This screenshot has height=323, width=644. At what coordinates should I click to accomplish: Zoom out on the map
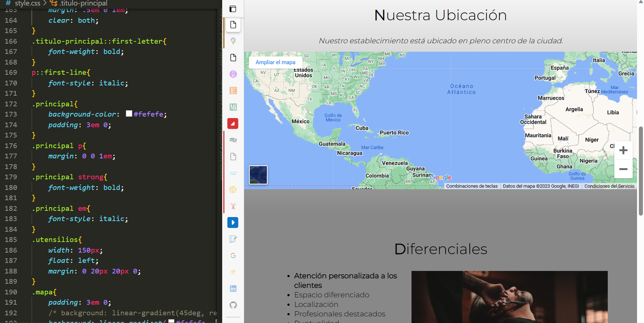point(623,169)
